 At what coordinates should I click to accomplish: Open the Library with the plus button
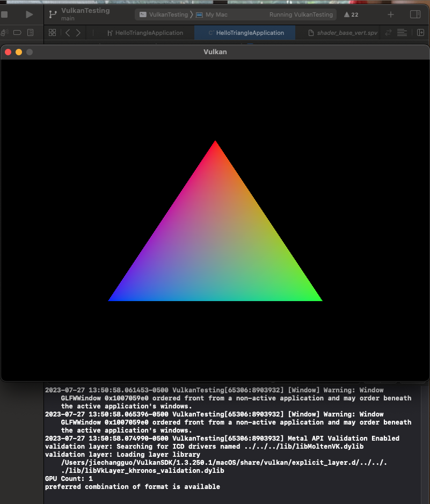click(391, 14)
